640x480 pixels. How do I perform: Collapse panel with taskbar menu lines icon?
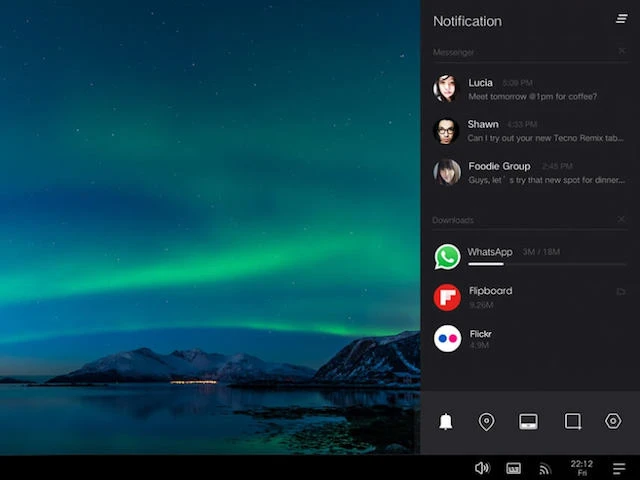pyautogui.click(x=619, y=468)
